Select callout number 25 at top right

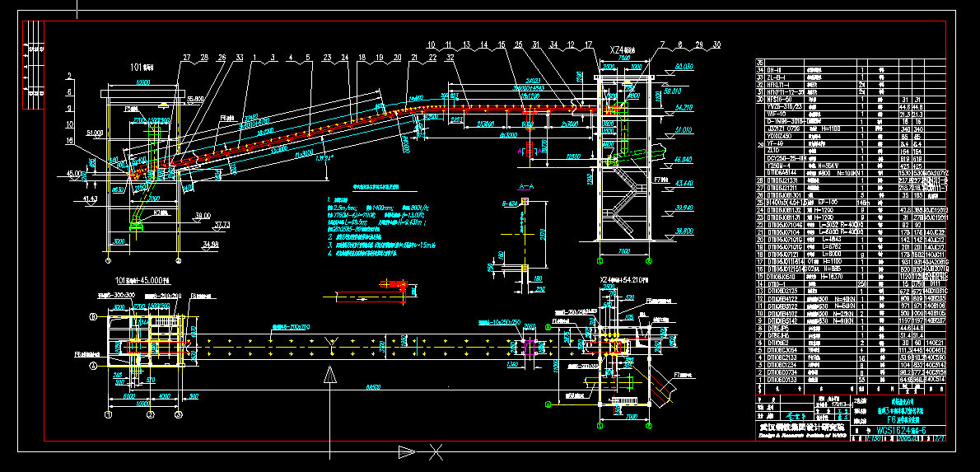point(519,45)
